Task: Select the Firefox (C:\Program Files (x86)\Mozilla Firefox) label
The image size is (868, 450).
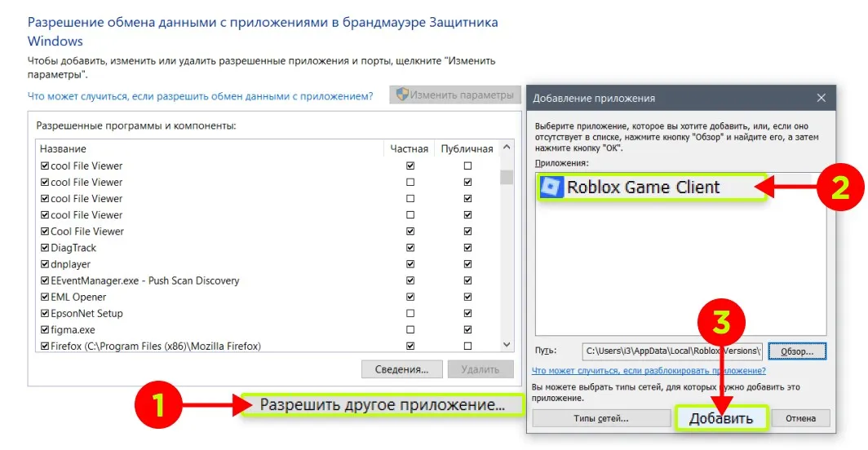Action: click(156, 346)
